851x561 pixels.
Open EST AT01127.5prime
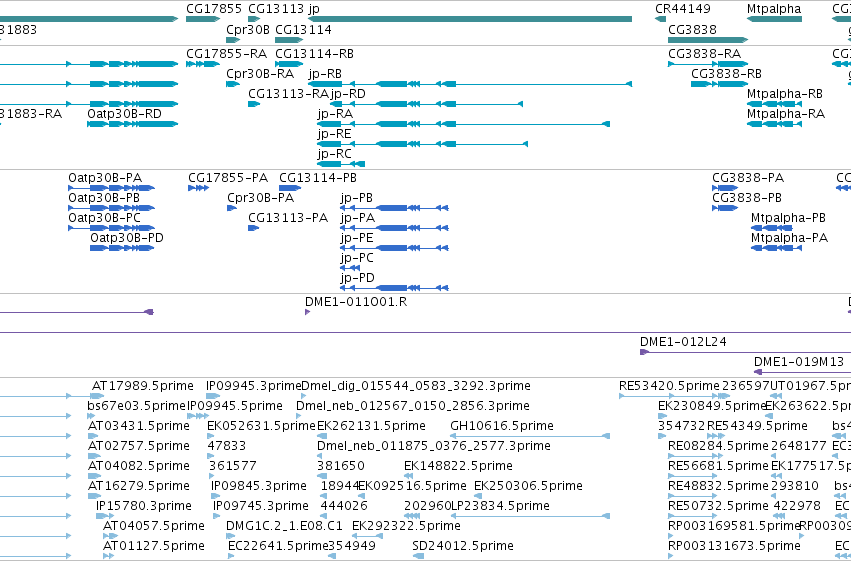pos(154,546)
